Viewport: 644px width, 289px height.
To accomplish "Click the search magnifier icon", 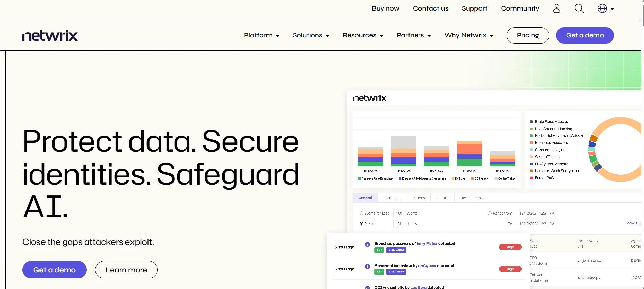I will click(579, 8).
